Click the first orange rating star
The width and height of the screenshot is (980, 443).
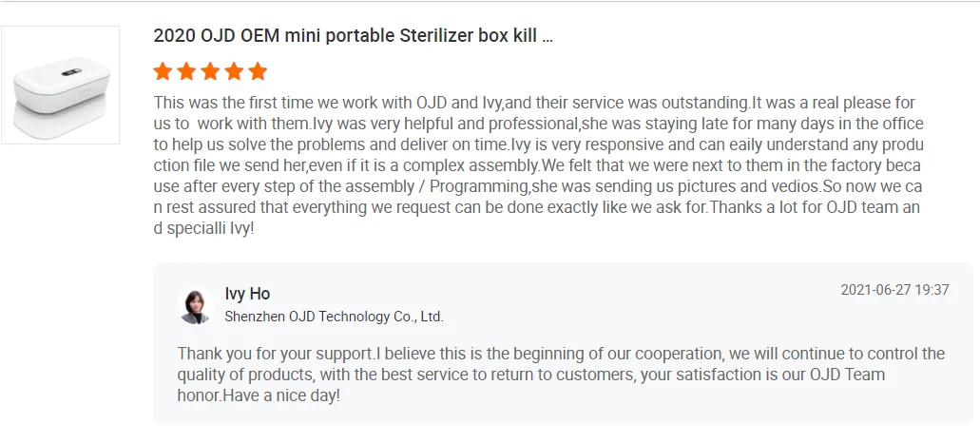coord(163,71)
